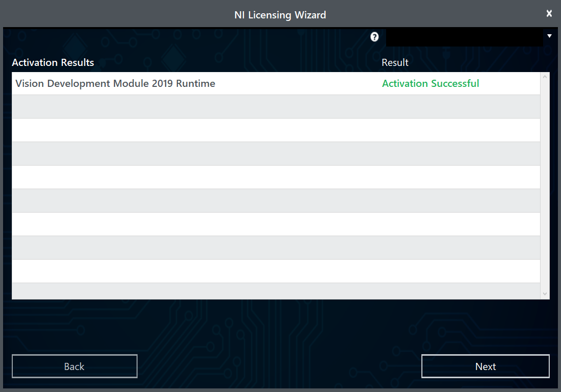Open the dropdown arrow at top right

tap(549, 36)
